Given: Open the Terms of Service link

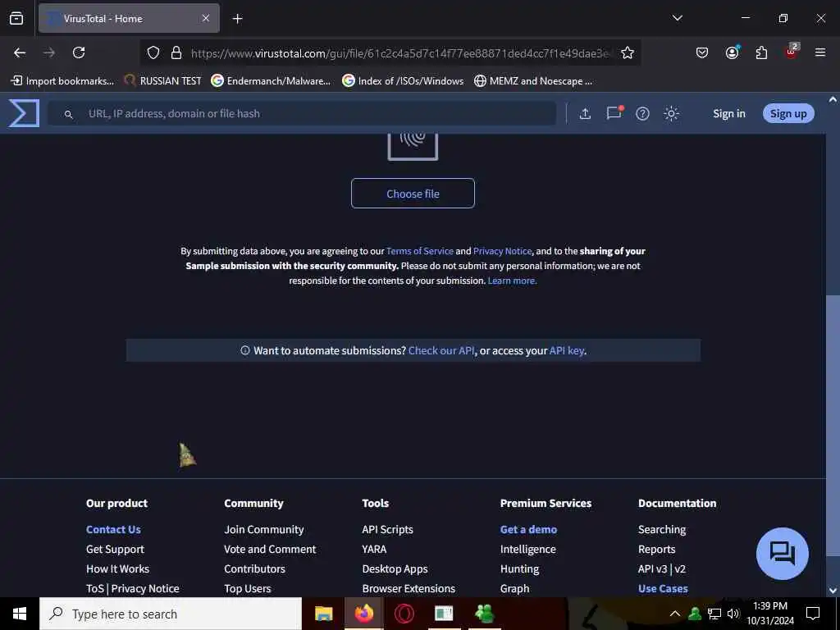Looking at the screenshot, I should pos(419,251).
